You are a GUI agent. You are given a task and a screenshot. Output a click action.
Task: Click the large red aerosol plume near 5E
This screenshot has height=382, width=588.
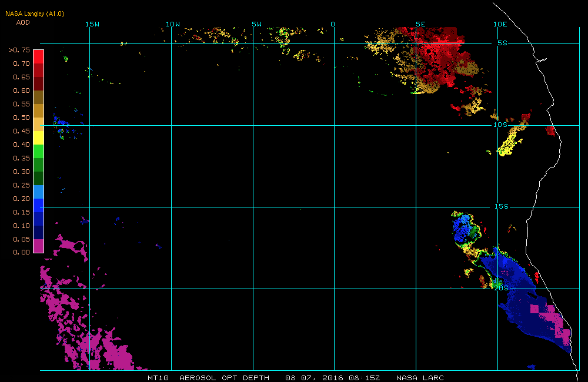[x=439, y=56]
